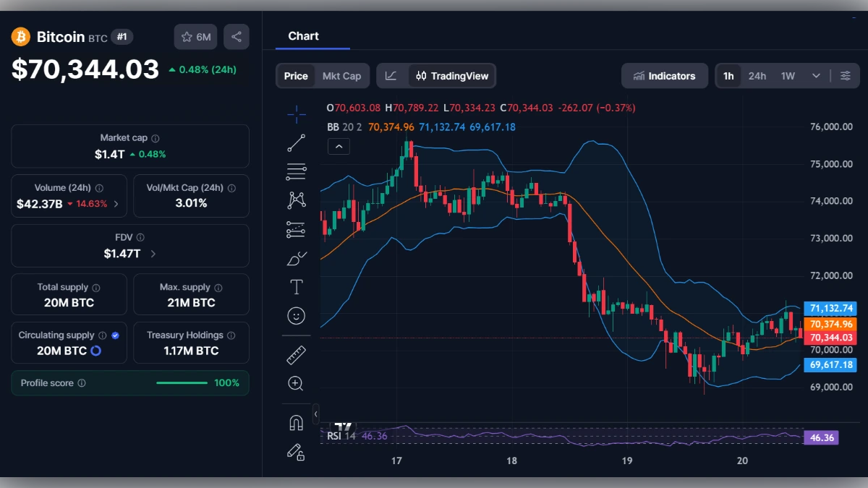Toggle the lock drawings tool

[296, 452]
